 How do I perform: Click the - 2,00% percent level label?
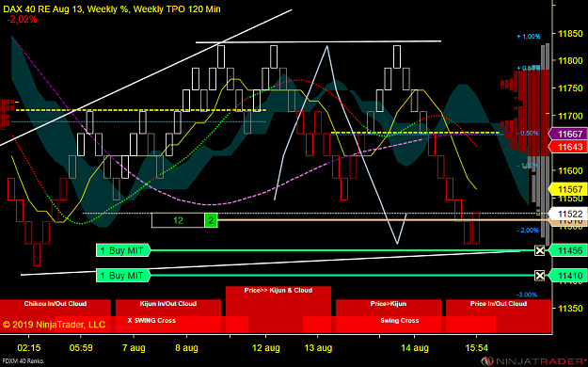click(x=528, y=230)
